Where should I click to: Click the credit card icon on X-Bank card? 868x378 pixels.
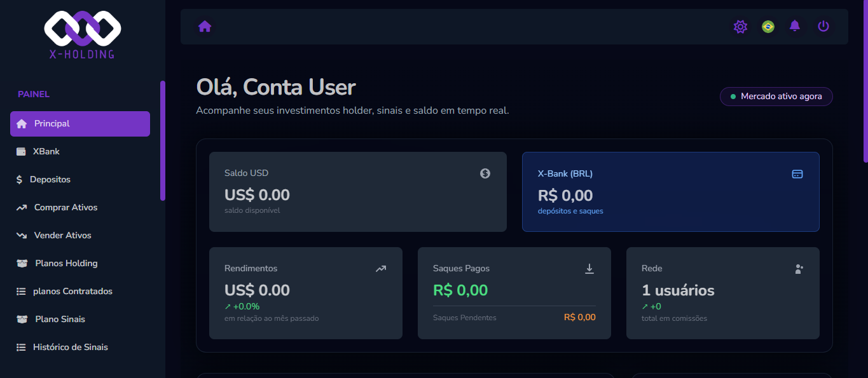tap(798, 173)
